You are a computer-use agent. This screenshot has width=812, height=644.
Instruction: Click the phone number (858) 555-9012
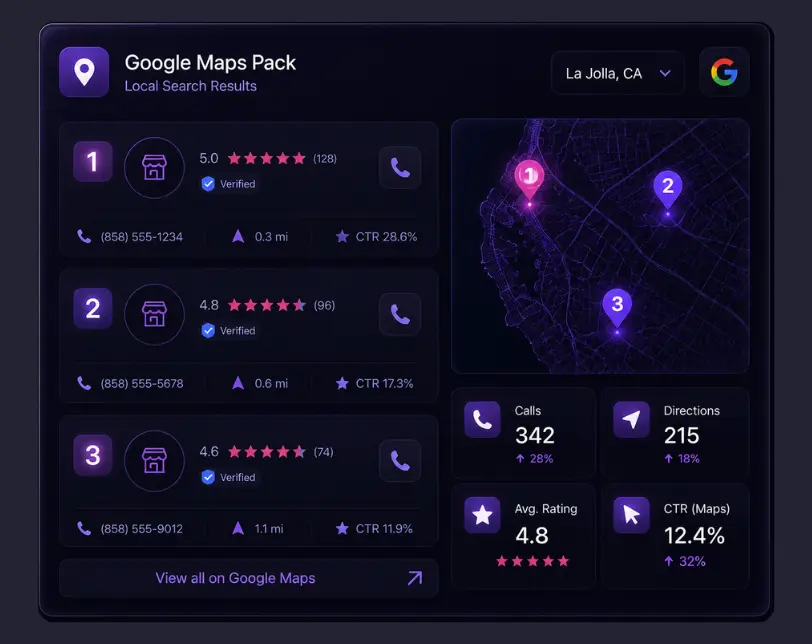point(141,529)
